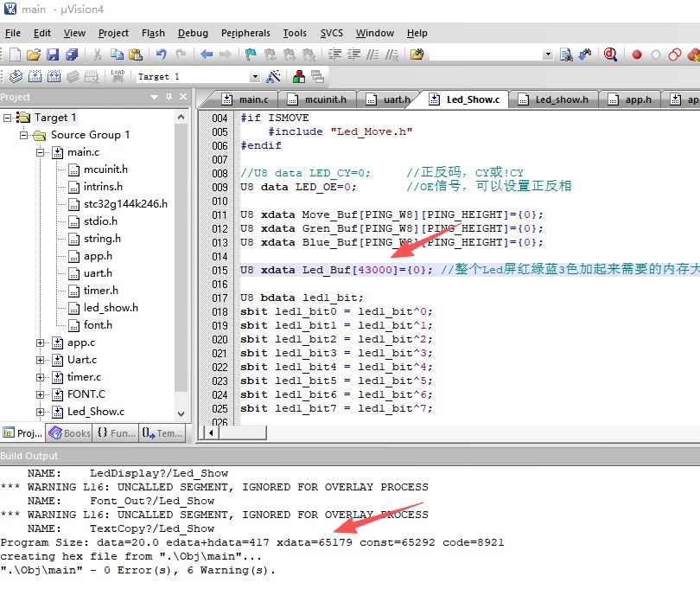Open the Flash menu
The height and width of the screenshot is (589, 700).
click(x=153, y=33)
